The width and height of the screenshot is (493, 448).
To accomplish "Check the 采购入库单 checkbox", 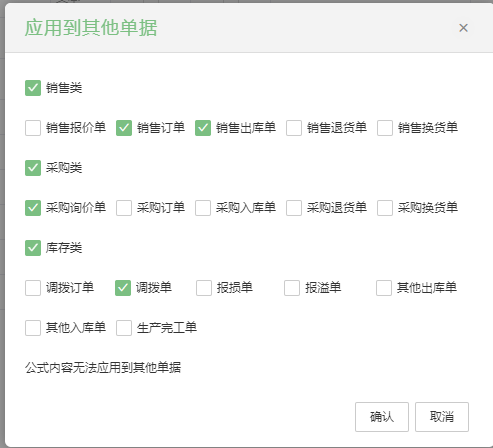I will pyautogui.click(x=203, y=208).
